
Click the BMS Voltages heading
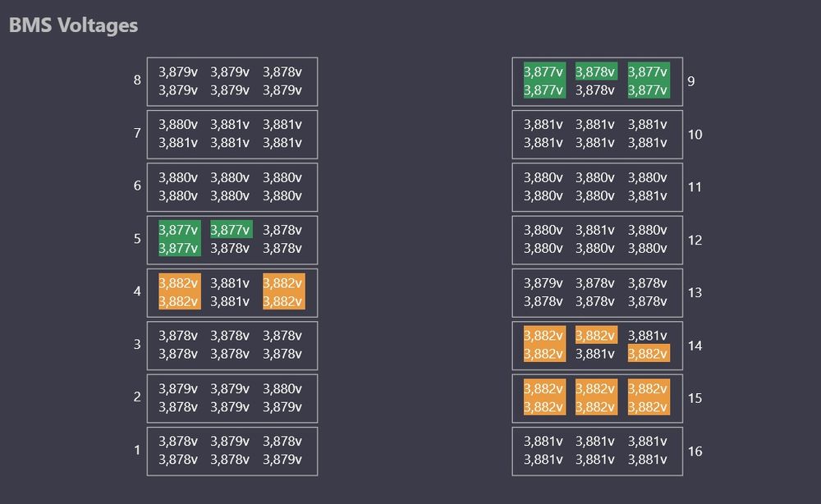pos(74,25)
